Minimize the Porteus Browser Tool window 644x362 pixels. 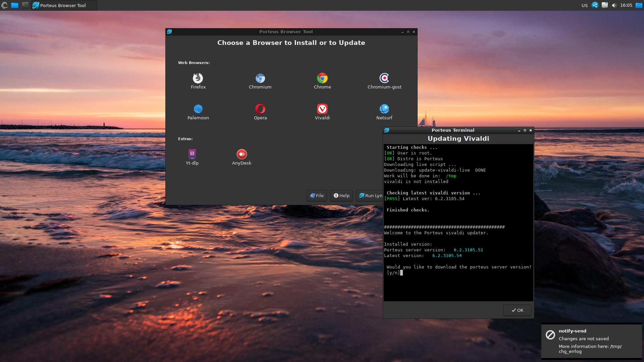402,32
